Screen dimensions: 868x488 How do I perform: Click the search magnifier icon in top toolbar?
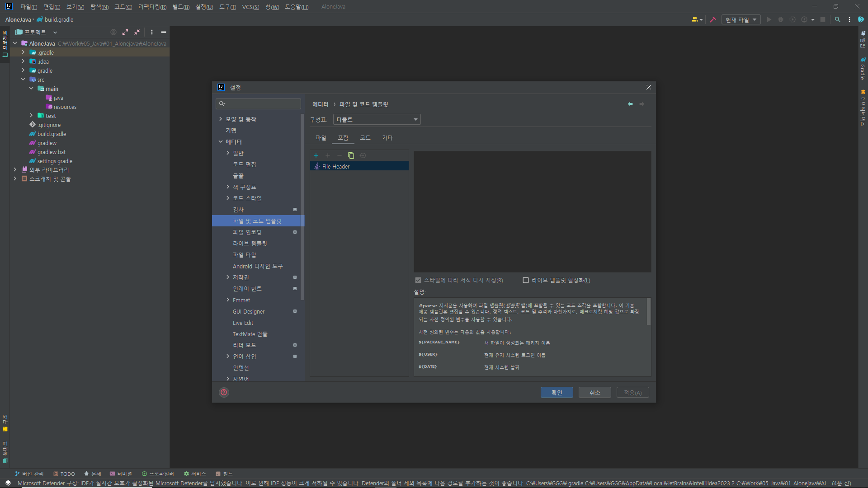point(837,19)
